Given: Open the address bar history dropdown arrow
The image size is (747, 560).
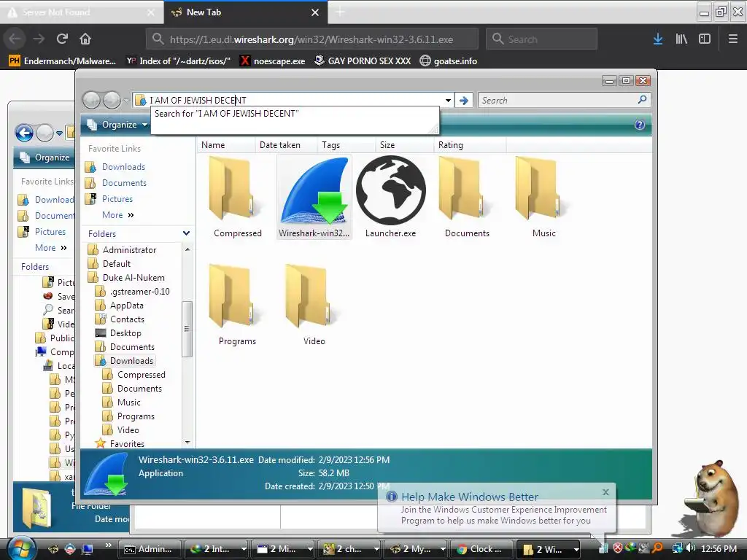Looking at the screenshot, I should [x=448, y=101].
